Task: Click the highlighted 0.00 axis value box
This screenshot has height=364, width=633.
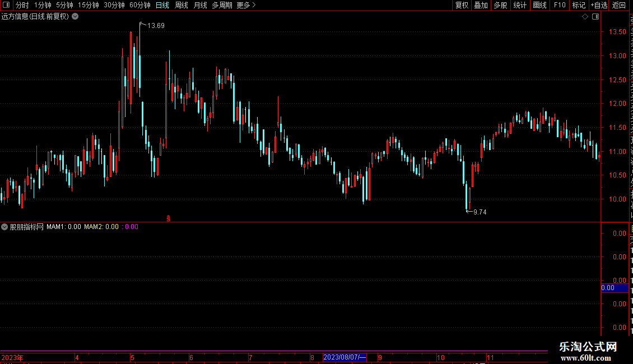Action: click(615, 288)
